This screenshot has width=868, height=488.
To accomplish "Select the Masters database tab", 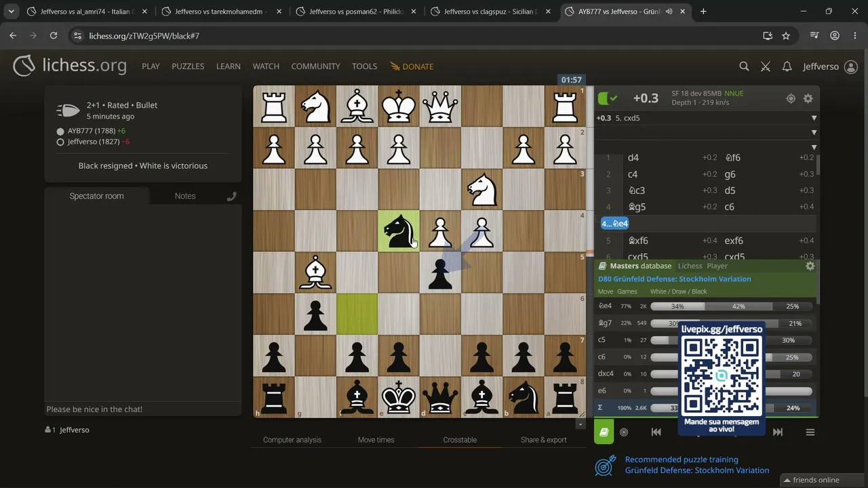I will 635,266.
